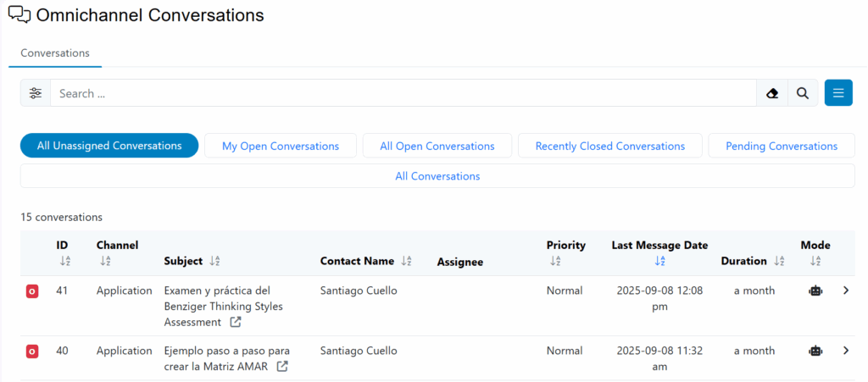Click the magnifying glass search button
This screenshot has width=868, height=382.
click(x=802, y=93)
